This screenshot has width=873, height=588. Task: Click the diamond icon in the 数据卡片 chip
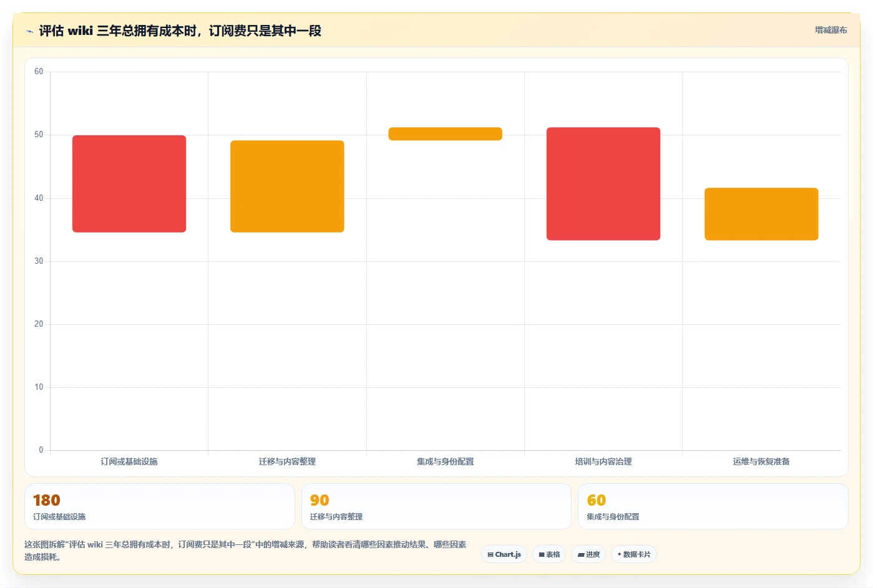[x=619, y=554]
